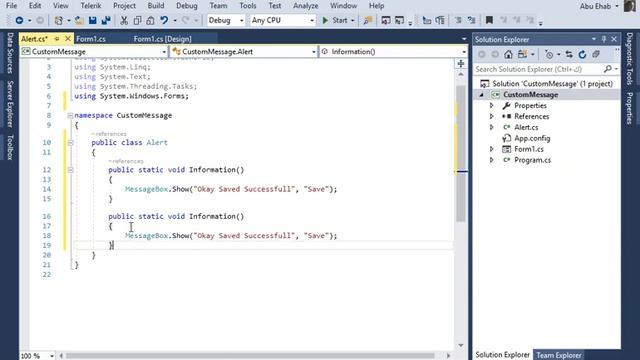This screenshot has width=640, height=360.
Task: Click the Solution Explorer Pending Changes Filter icon
Action: click(x=549, y=54)
